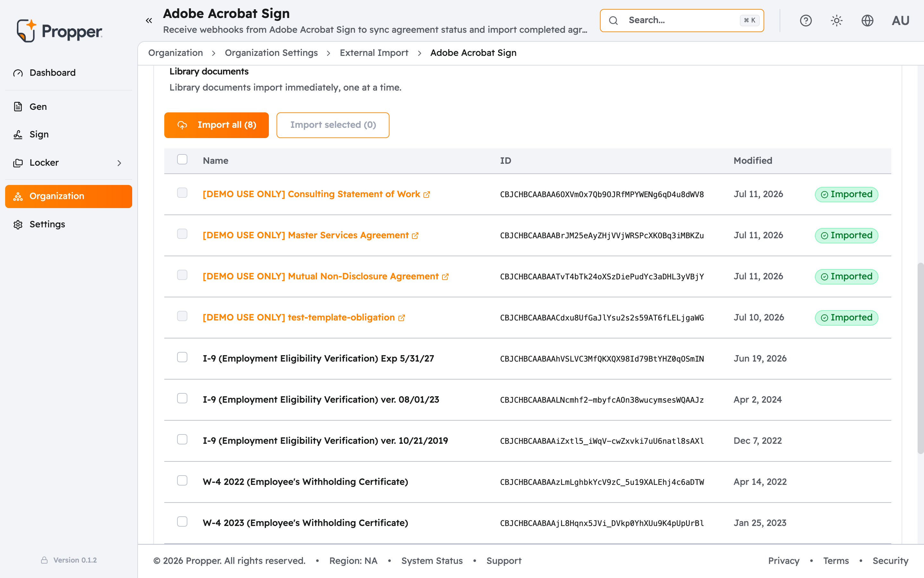924x578 pixels.
Task: Open Security footer link
Action: (890, 561)
